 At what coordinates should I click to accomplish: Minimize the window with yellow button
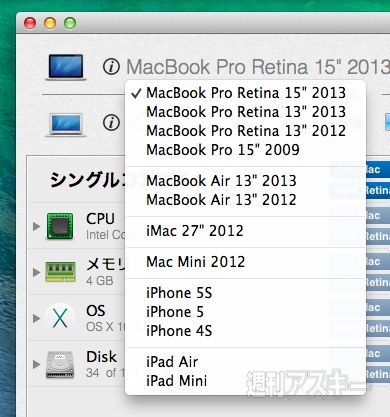click(50, 23)
